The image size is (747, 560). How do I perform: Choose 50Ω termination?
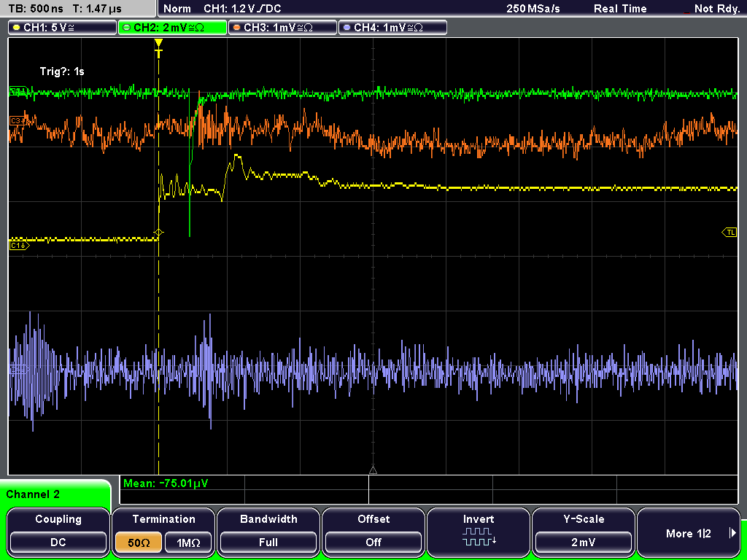click(139, 542)
